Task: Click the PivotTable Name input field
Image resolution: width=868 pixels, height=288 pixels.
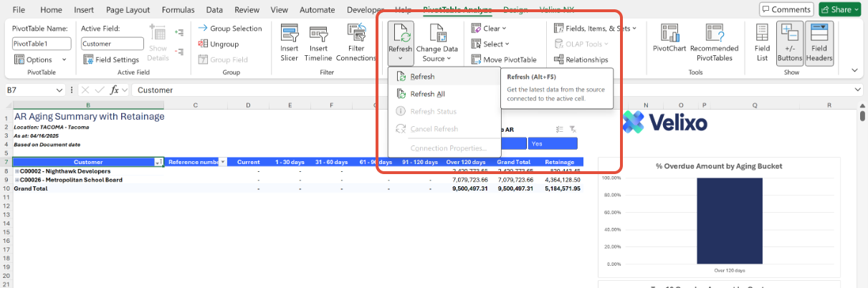Action: point(42,43)
